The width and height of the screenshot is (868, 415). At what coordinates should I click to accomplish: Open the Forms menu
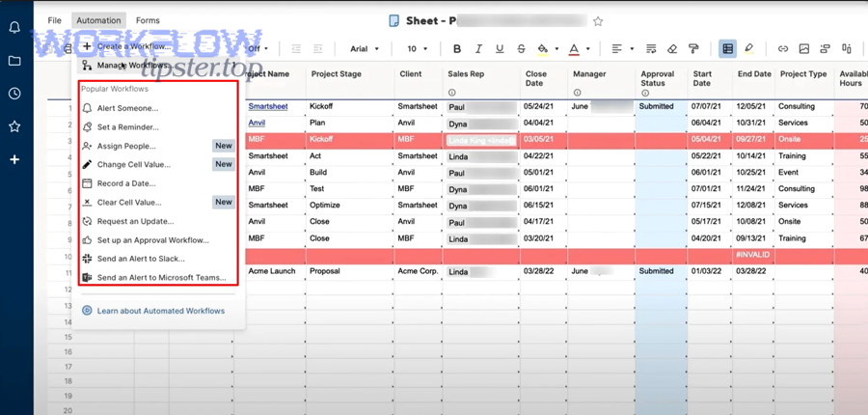(148, 20)
